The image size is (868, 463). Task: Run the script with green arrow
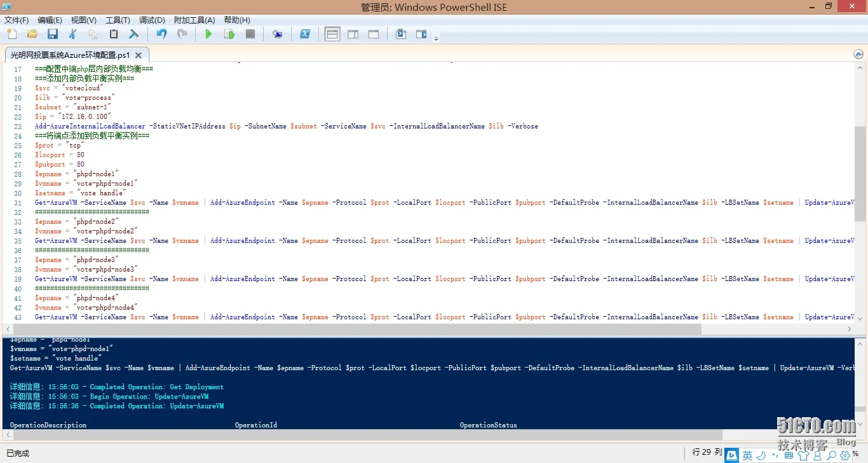208,34
